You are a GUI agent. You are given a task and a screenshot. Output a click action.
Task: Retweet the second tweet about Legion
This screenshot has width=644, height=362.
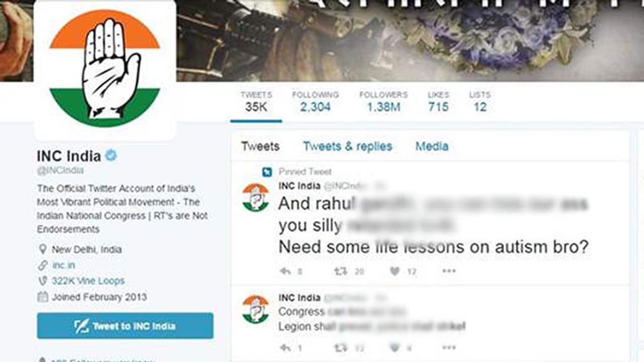pyautogui.click(x=341, y=347)
